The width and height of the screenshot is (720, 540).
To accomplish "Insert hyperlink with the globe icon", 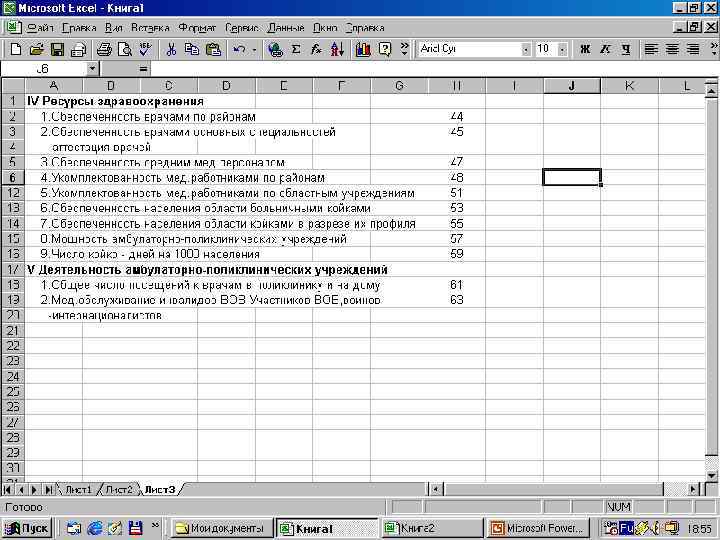I will 275,49.
